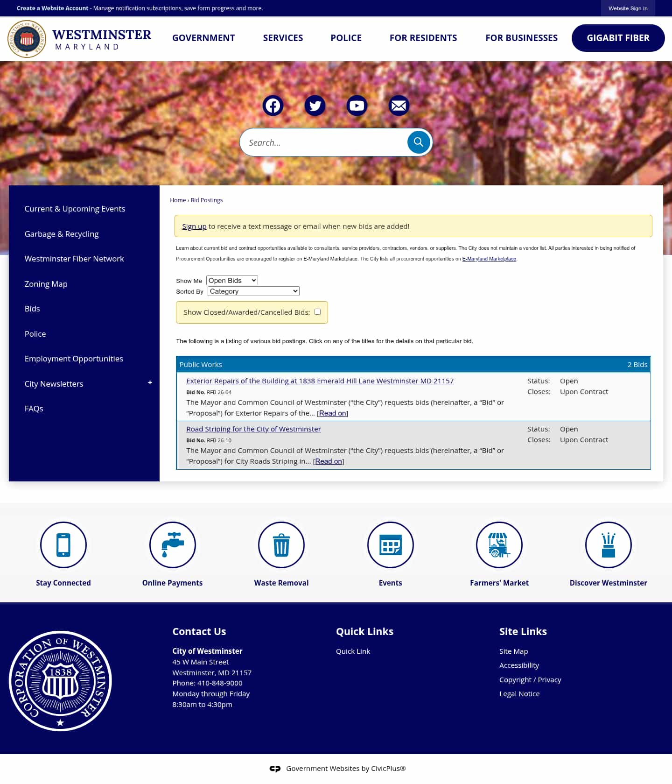Viewport: 672px width, 784px height.
Task: Open Legal Notice footer link
Action: pyautogui.click(x=519, y=694)
